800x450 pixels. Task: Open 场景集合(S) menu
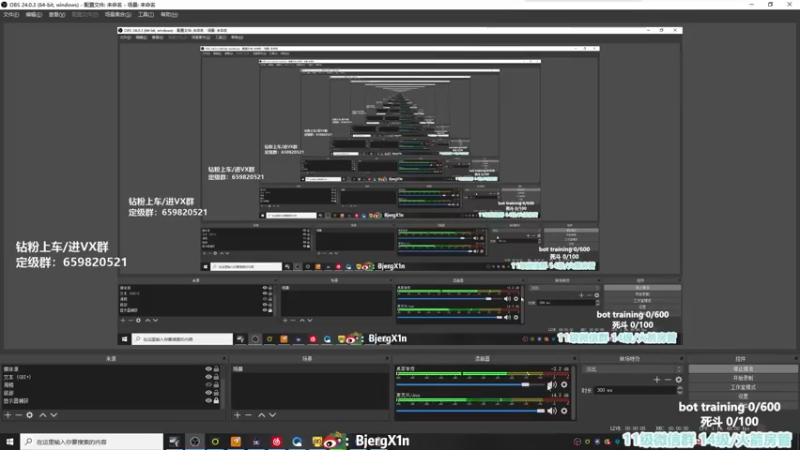[x=118, y=15]
